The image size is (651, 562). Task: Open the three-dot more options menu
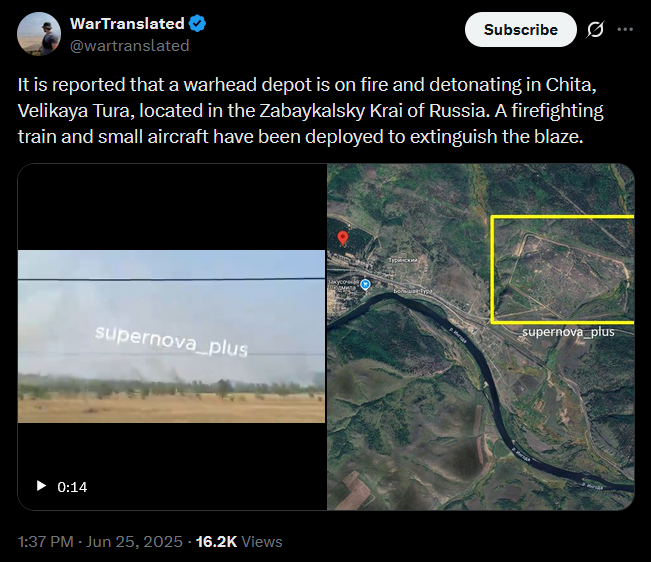625,29
